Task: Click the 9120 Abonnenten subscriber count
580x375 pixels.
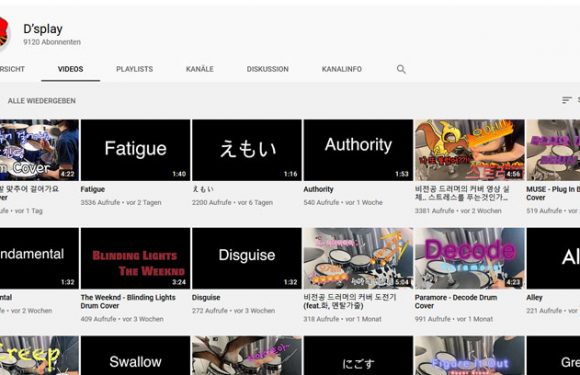Action: click(52, 42)
